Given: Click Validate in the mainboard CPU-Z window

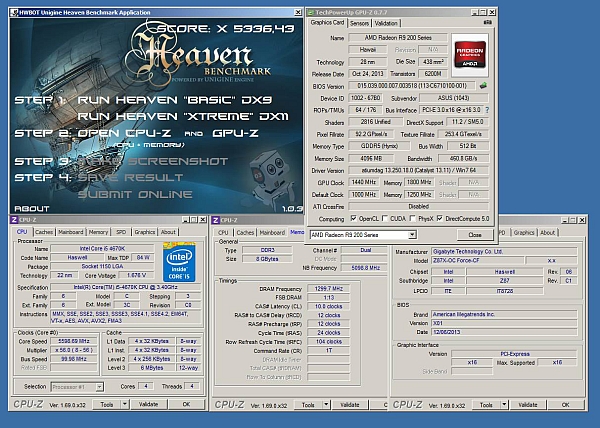Looking at the screenshot, I should [x=528, y=405].
